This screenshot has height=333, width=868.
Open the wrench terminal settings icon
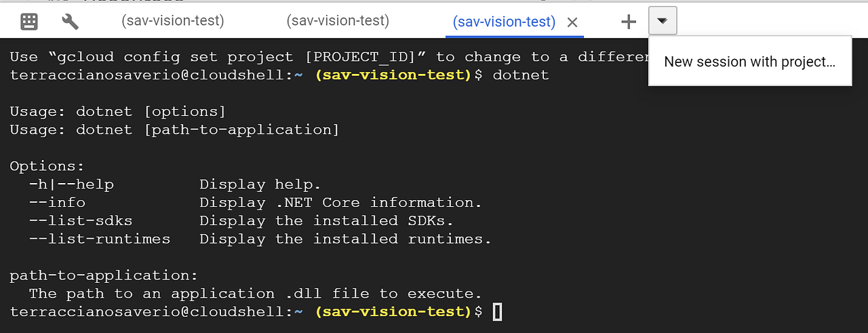70,22
